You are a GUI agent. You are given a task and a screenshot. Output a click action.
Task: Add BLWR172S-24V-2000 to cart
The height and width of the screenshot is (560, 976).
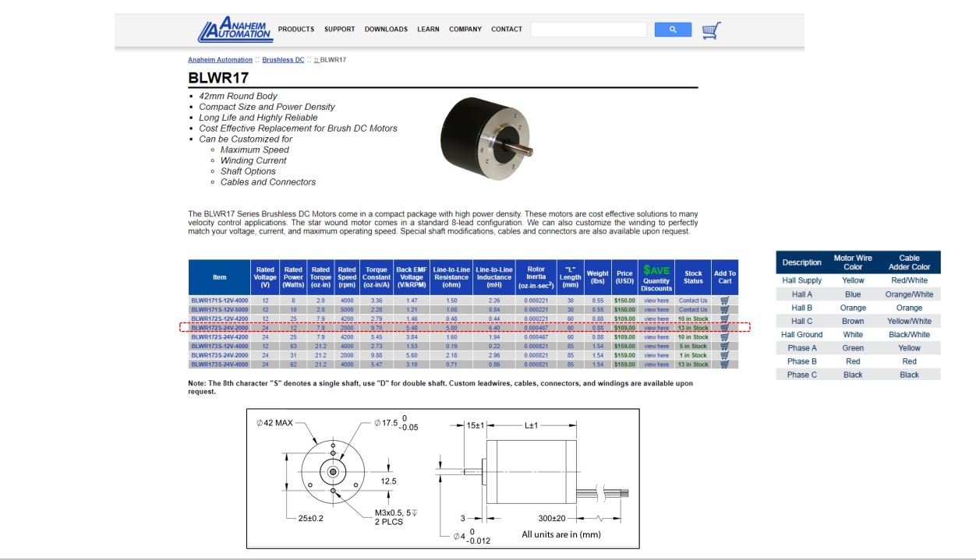coord(725,328)
